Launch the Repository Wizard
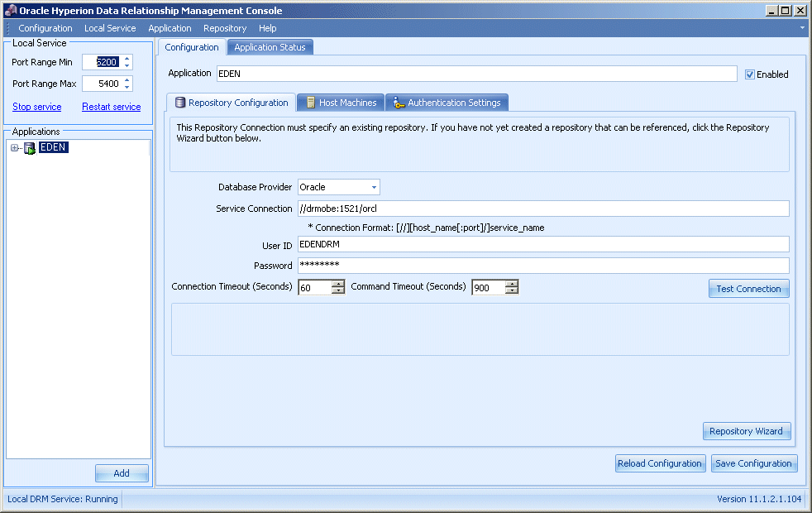Viewport: 812px width, 513px height. coord(746,431)
